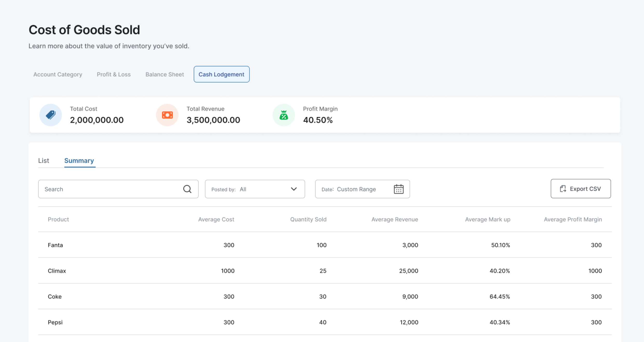The height and width of the screenshot is (342, 644).
Task: Sort by Average Cost column header
Action: click(216, 219)
